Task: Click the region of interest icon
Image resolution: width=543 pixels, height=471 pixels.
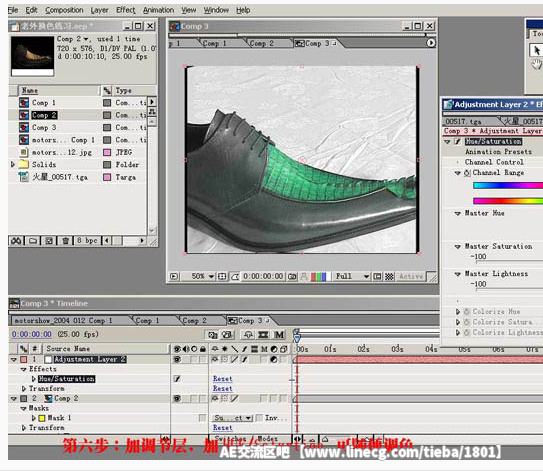Action: 377,276
